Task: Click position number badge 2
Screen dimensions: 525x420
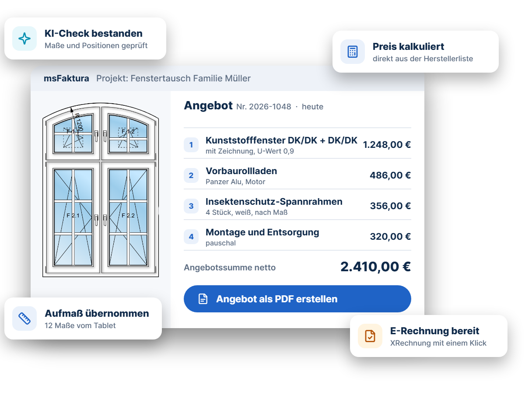Action: 191,175
